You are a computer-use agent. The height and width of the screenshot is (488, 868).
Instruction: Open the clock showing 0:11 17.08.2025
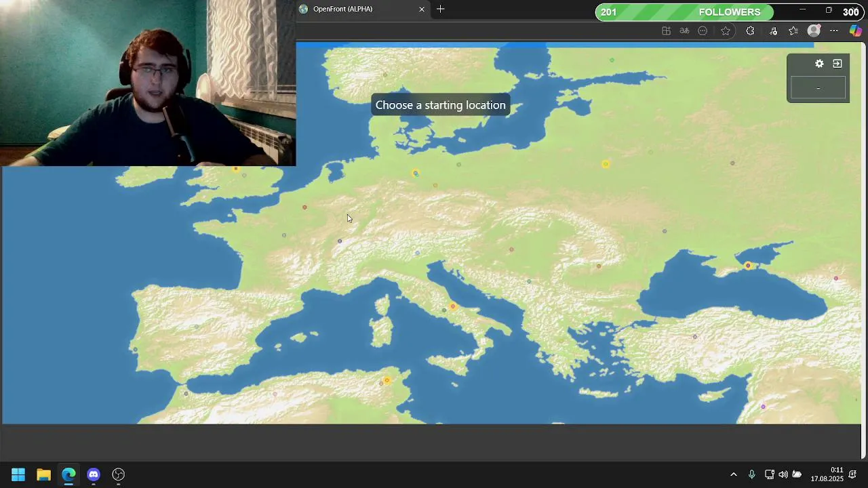click(x=827, y=474)
